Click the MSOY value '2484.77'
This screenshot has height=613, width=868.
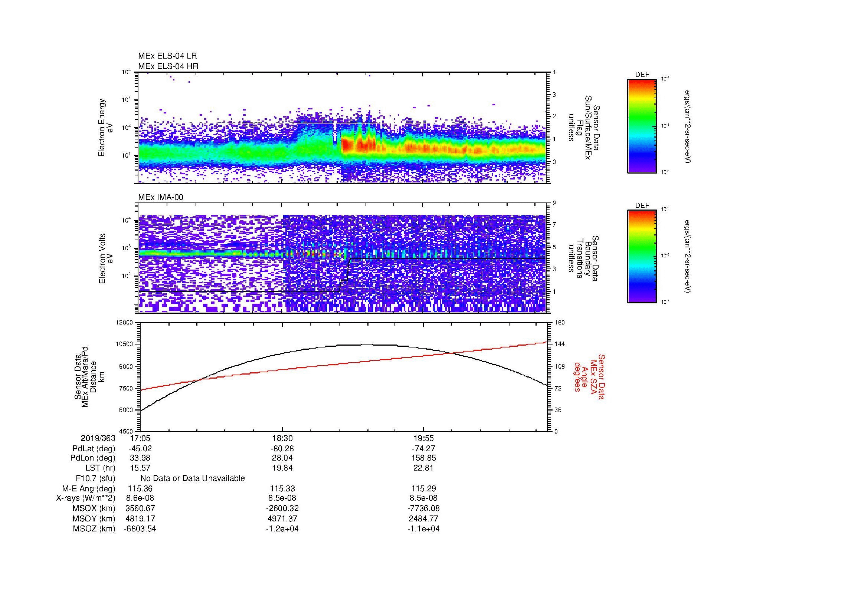click(424, 519)
